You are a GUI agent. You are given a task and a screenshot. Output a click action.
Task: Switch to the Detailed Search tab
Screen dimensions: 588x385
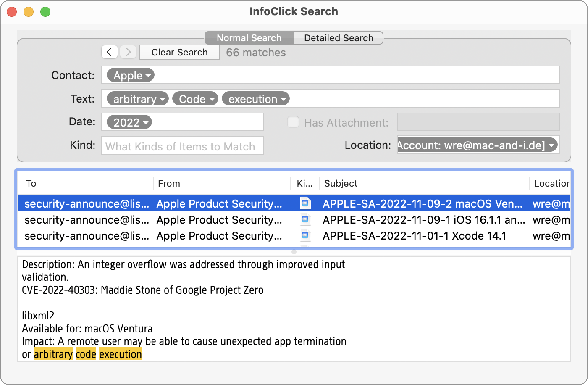(x=339, y=38)
